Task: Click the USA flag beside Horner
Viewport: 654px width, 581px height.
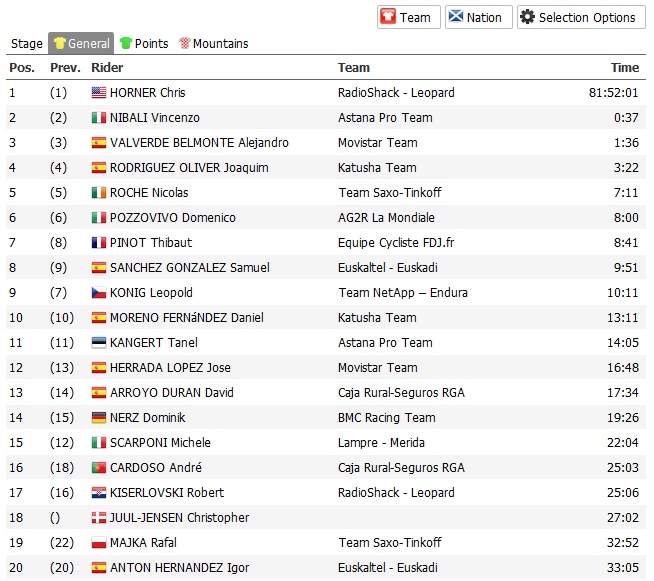Action: tap(98, 93)
